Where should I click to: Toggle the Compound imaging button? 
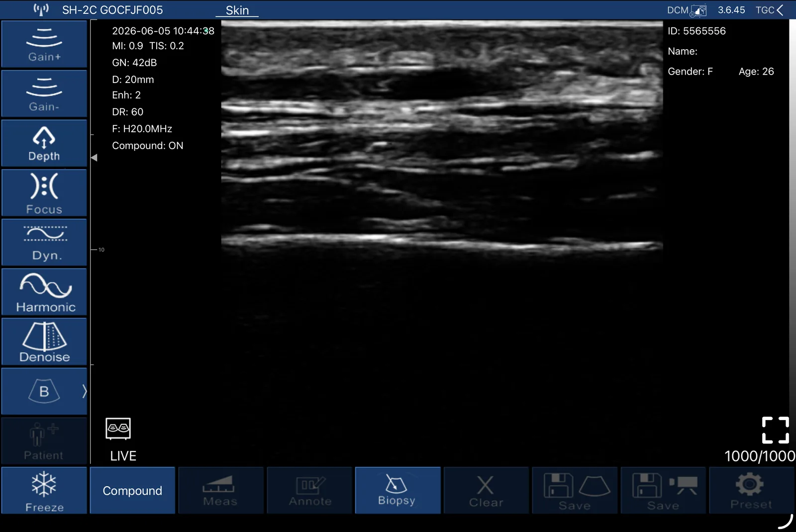(x=132, y=491)
